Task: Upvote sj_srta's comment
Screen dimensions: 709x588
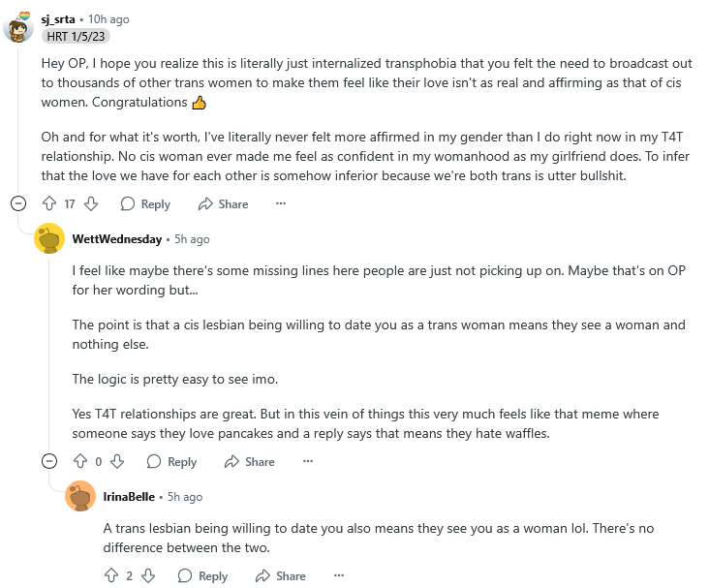Action: point(48,204)
